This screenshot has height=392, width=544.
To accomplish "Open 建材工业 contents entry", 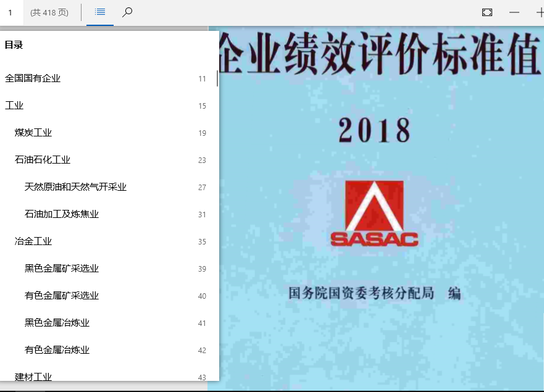I will click(33, 377).
